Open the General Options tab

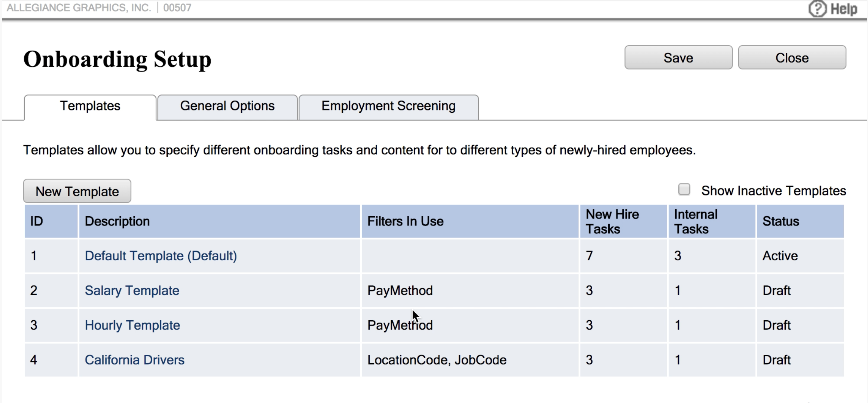(x=227, y=106)
